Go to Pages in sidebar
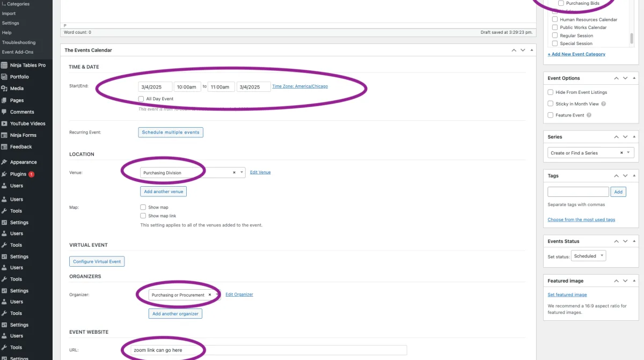This screenshot has width=644, height=360. click(17, 100)
